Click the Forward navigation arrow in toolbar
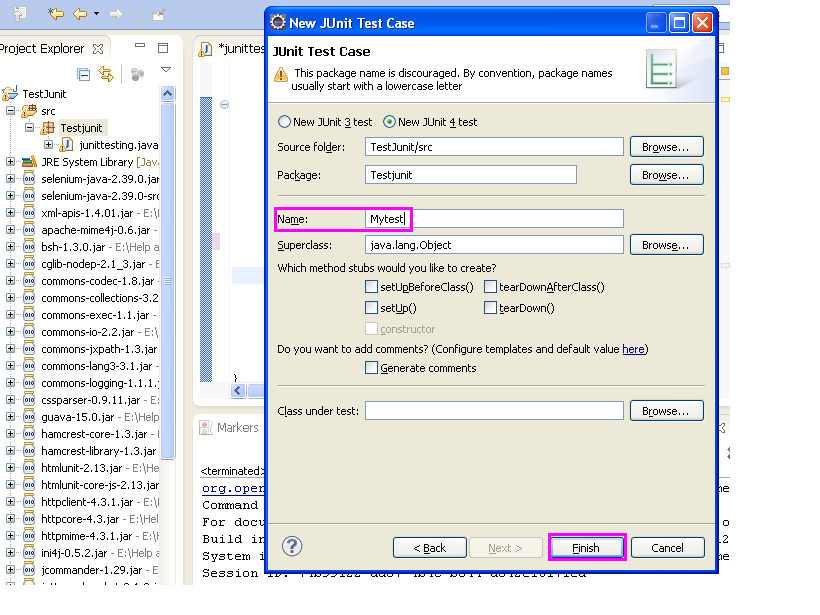 (x=117, y=13)
